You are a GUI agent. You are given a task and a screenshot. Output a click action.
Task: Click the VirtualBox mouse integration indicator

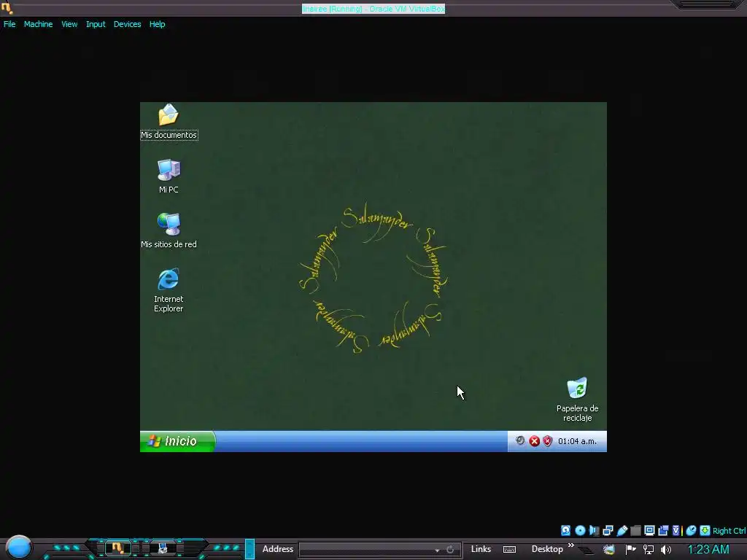pyautogui.click(x=691, y=531)
